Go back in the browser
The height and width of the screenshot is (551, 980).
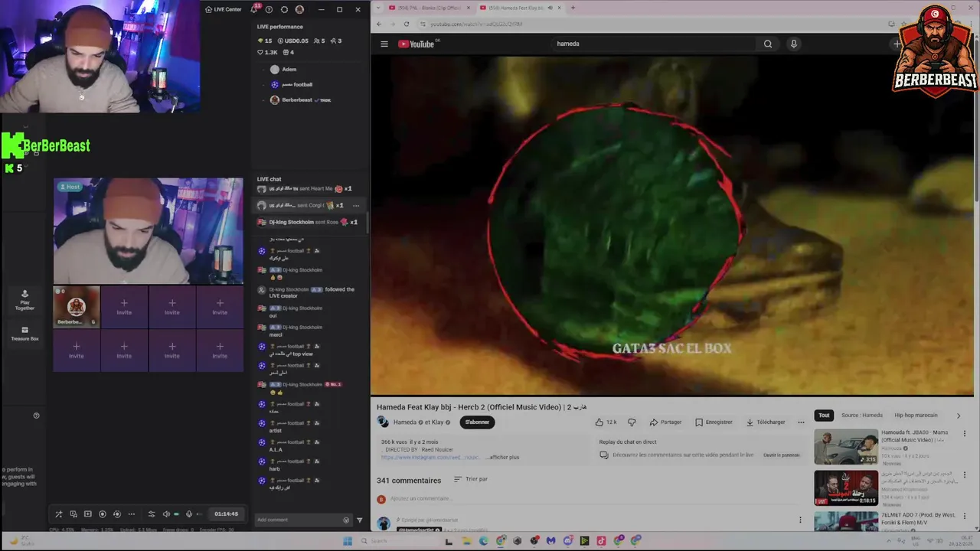pyautogui.click(x=379, y=24)
